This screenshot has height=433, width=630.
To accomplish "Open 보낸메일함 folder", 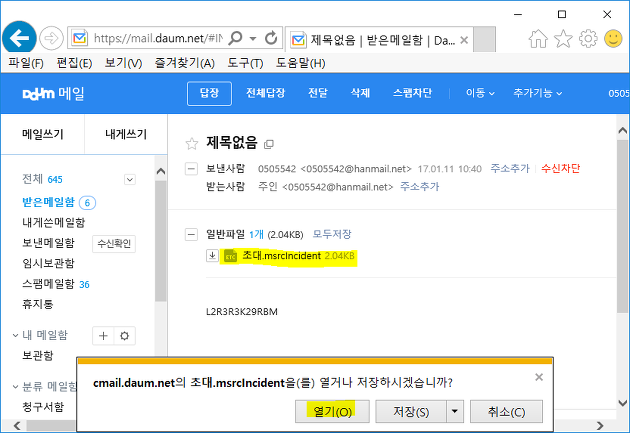I will (x=48, y=243).
